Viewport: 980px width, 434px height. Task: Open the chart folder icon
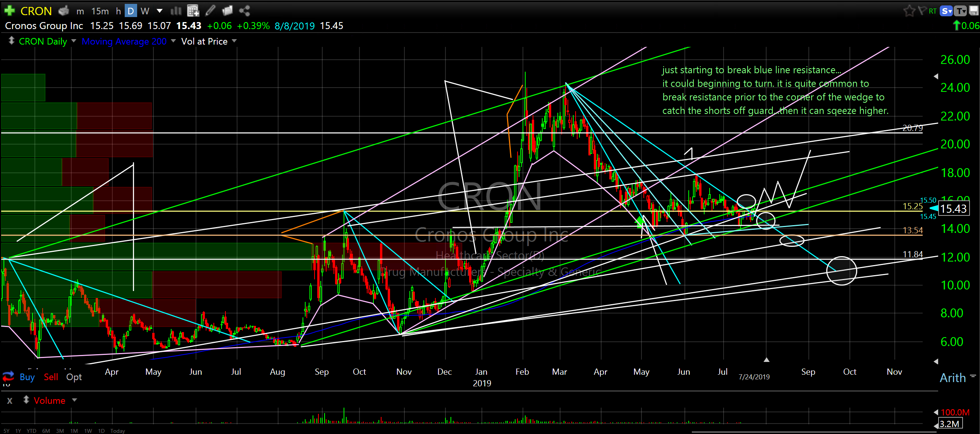coord(227,10)
